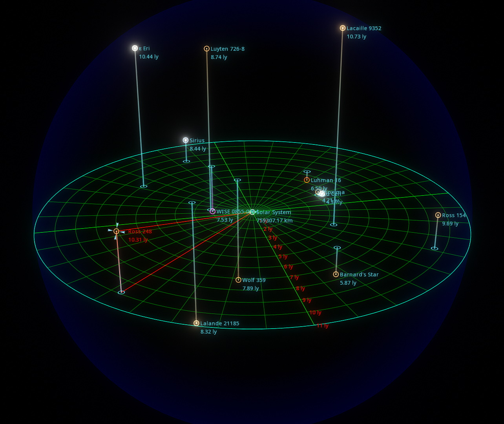The image size is (504, 424).
Task: Select the Ross 154 star marker
Action: point(438,215)
